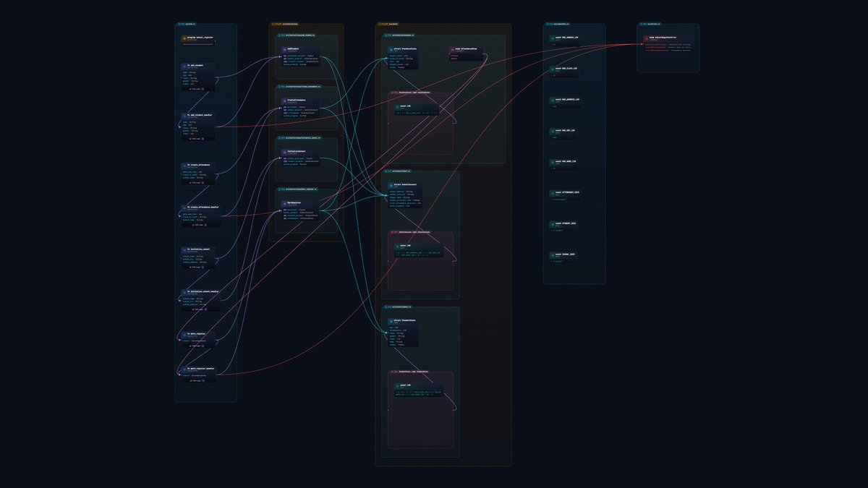Click the fn initialize_school_handler node icon
This screenshot has height=488, width=868.
[184, 292]
